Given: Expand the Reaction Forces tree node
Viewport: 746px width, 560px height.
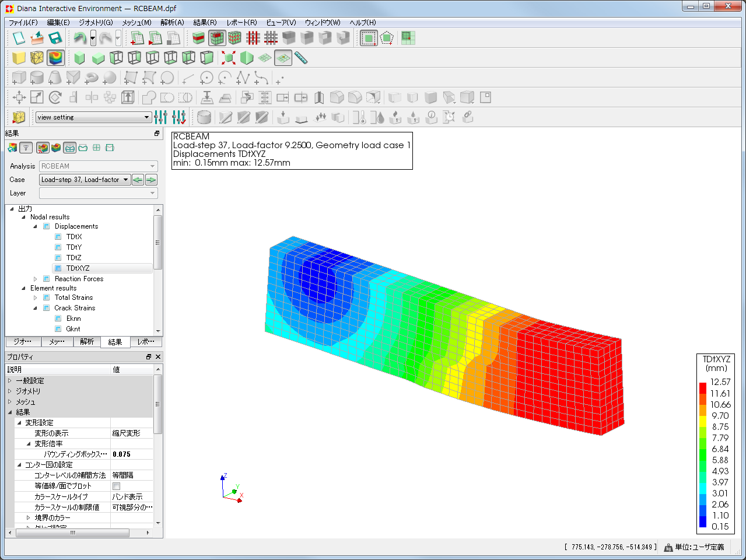Looking at the screenshot, I should coord(36,279).
